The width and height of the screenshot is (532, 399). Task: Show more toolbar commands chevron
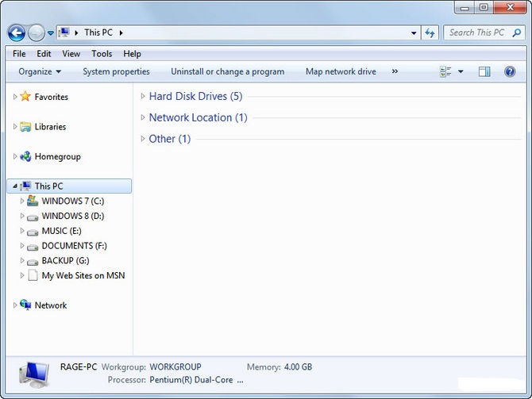click(395, 71)
